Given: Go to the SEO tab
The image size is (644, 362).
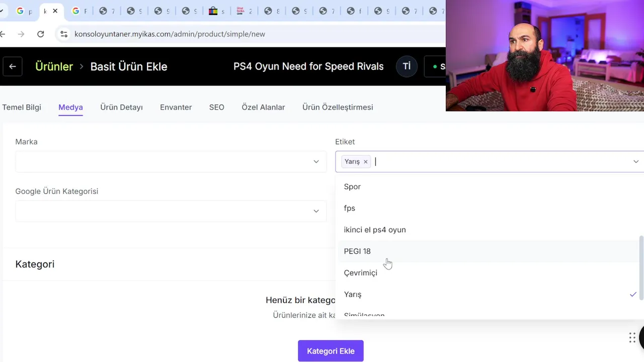Looking at the screenshot, I should tap(217, 107).
